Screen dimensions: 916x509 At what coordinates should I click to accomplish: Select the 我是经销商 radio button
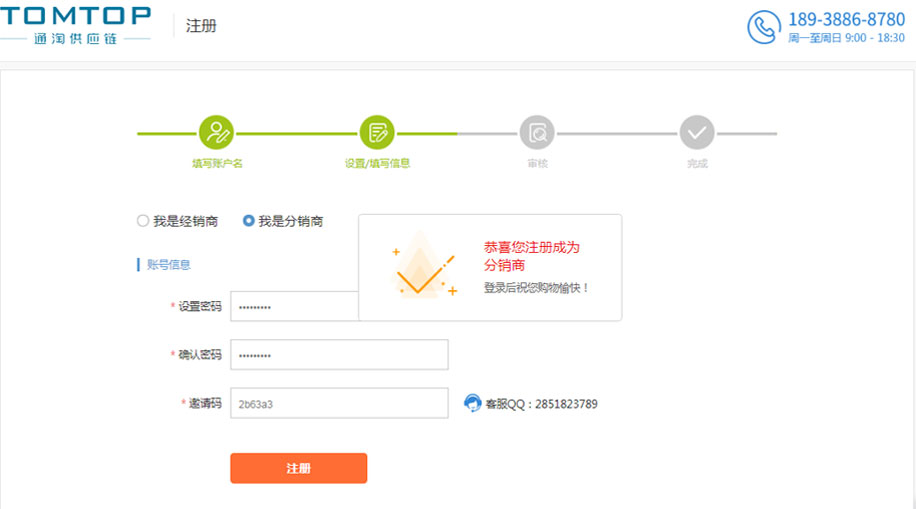tap(143, 221)
